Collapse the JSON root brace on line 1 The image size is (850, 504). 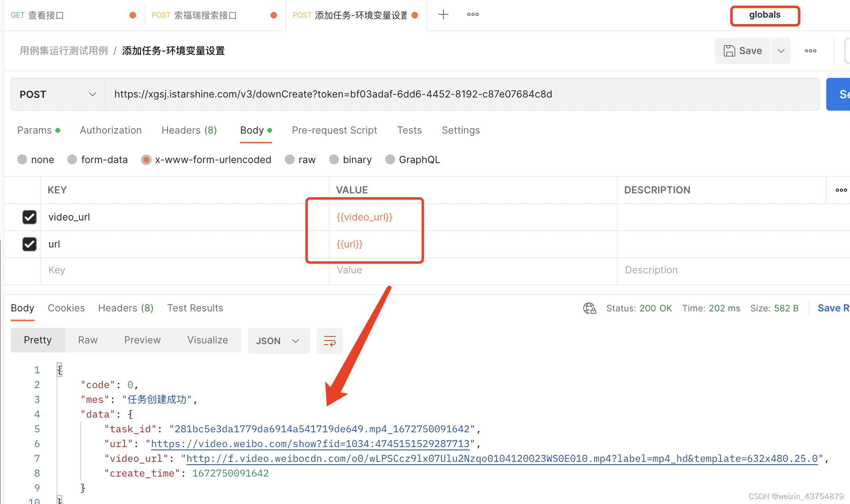tap(59, 370)
